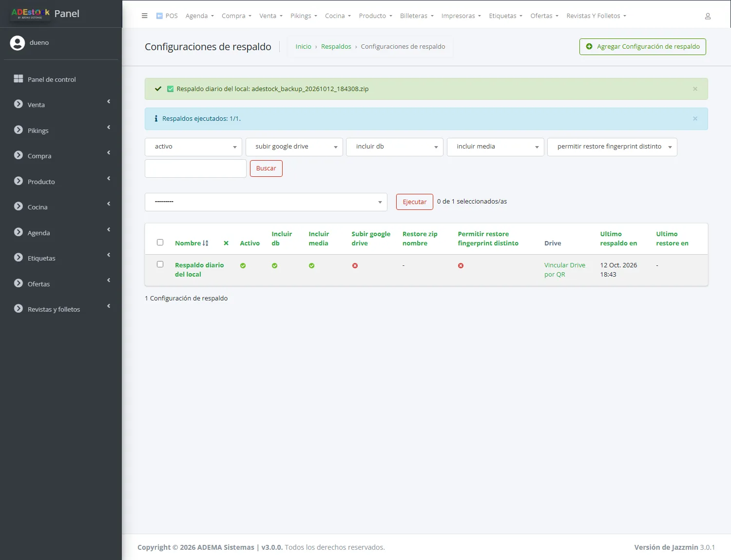The image size is (731, 560).
Task: Close the blue Respaldos ejecutados alert
Action: tap(695, 118)
